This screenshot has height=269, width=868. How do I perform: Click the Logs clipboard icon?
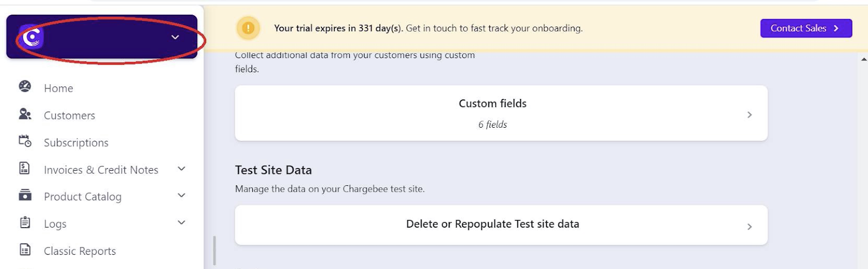pos(25,222)
